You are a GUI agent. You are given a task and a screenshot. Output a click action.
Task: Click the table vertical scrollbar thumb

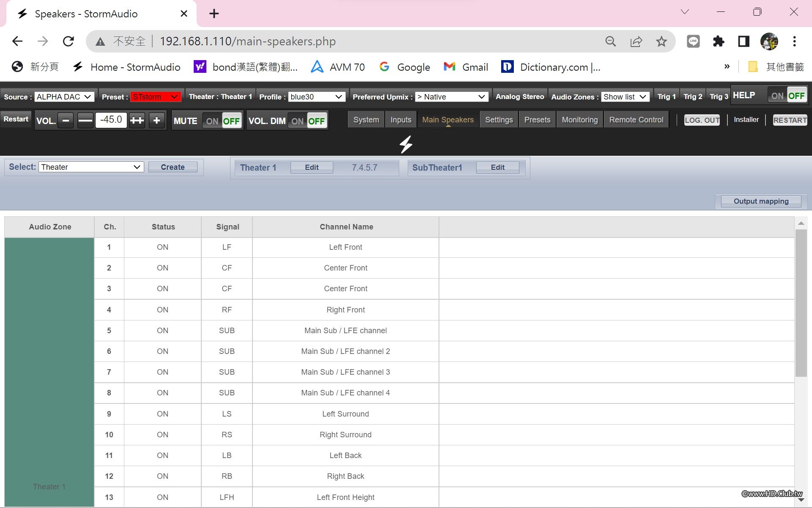click(801, 303)
